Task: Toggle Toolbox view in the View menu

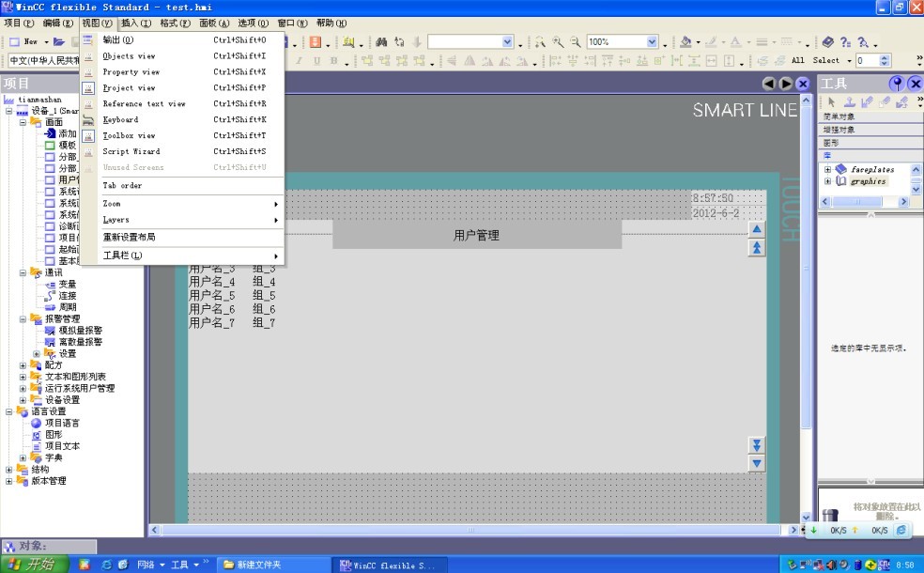Action: pos(183,135)
